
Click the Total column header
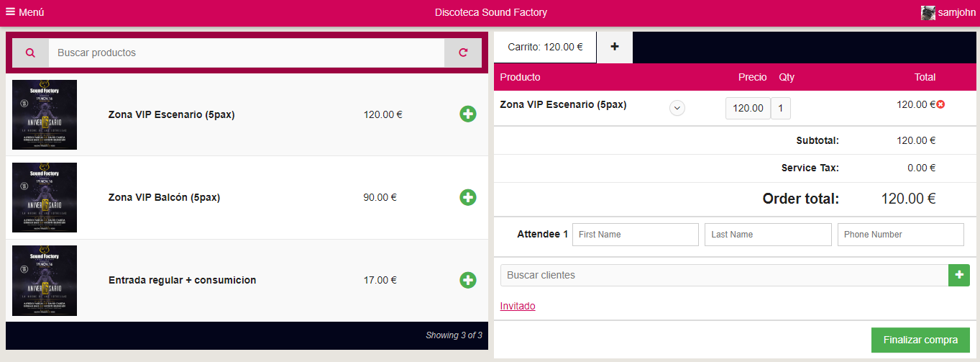(x=925, y=77)
